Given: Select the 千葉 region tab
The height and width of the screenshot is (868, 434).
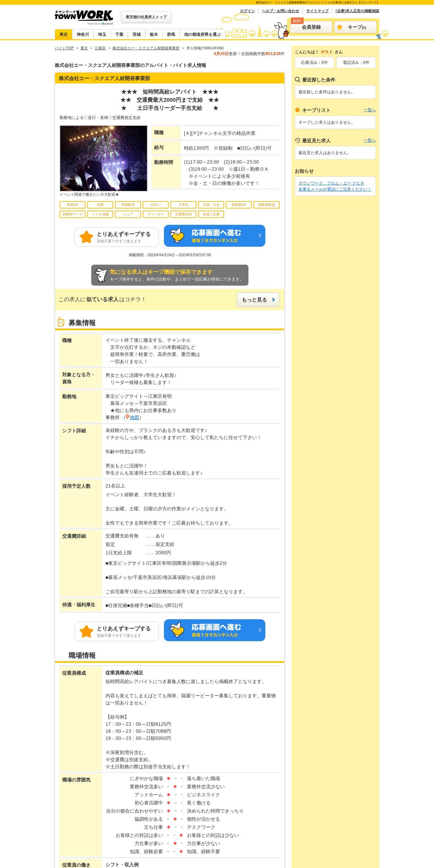Looking at the screenshot, I should click(x=119, y=34).
